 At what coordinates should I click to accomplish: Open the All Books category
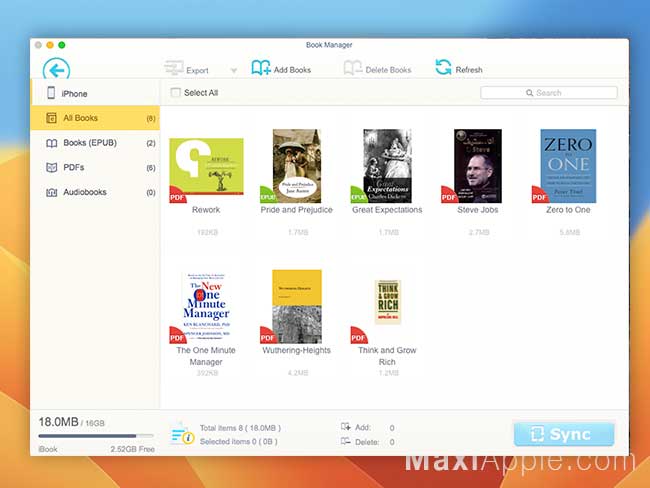pos(95,118)
